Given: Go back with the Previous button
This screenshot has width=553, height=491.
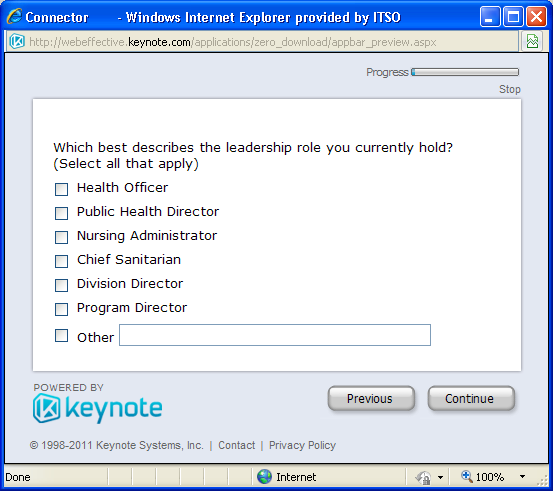Looking at the screenshot, I should pyautogui.click(x=371, y=398).
